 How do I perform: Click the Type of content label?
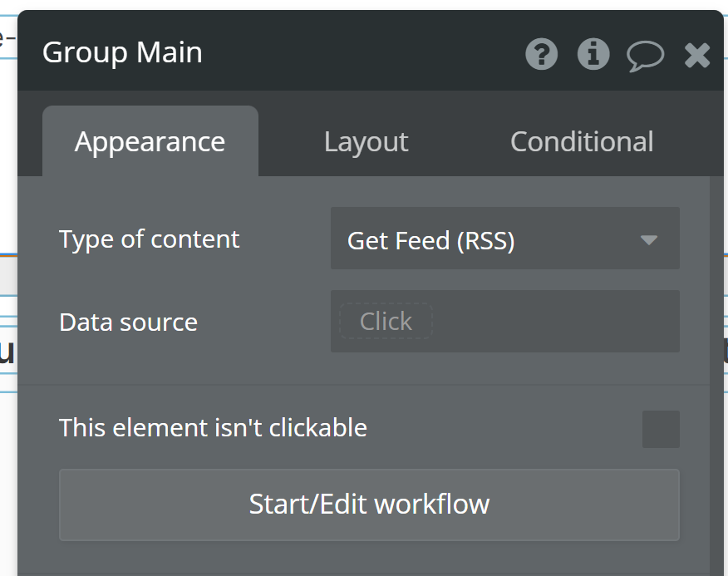(x=149, y=239)
